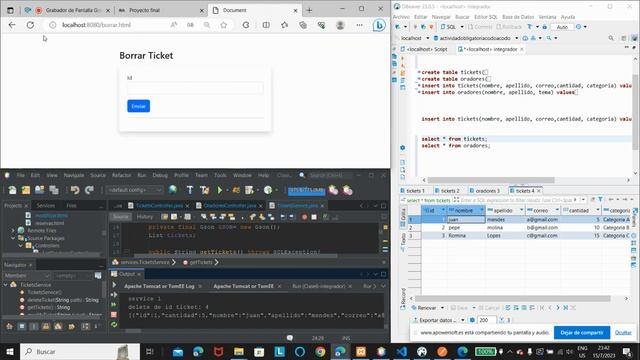This screenshot has width=640, height=360.
Task: Open NetBeans Refactor menu
Action: [121, 175]
